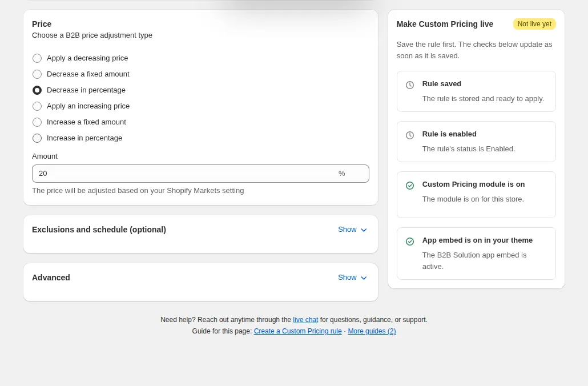This screenshot has width=588, height=386.
Task: Expand the Advanced section via Show
Action: (352, 278)
